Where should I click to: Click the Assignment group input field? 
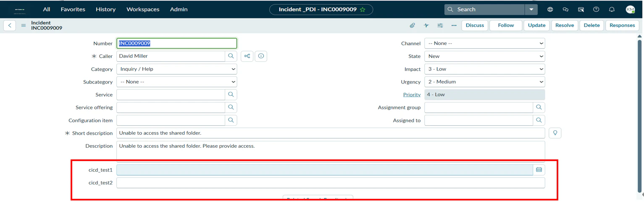tap(479, 107)
